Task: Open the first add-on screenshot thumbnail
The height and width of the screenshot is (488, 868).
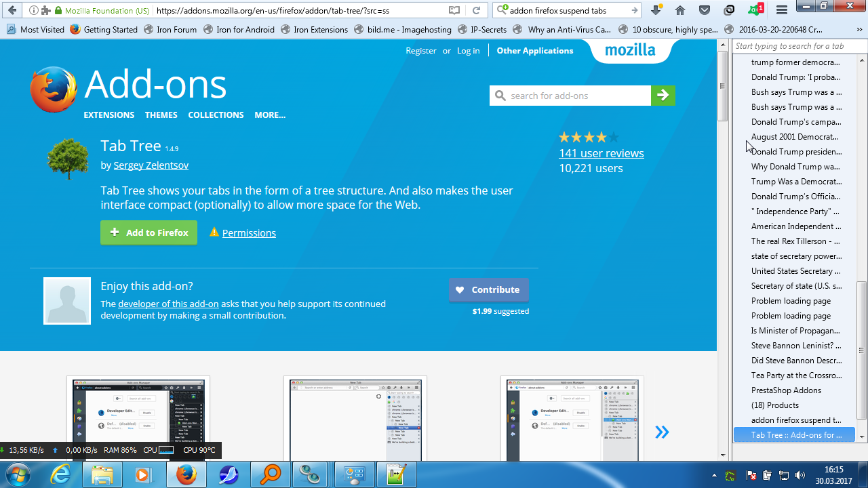Action: click(x=138, y=419)
